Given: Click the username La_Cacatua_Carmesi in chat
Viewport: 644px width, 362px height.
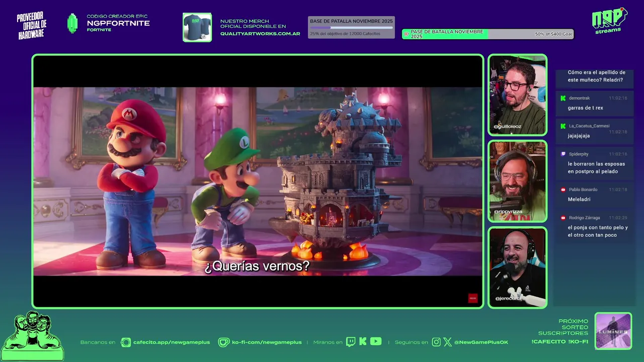Looking at the screenshot, I should tap(589, 126).
